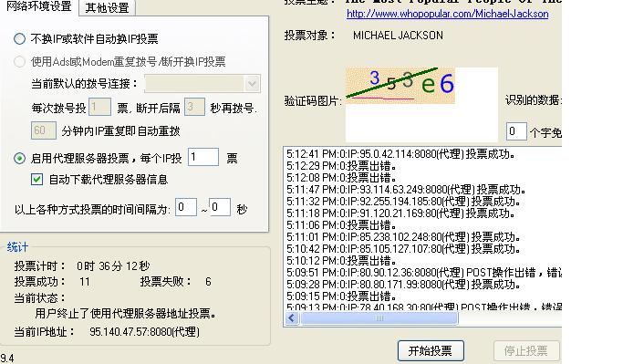The image size is (623, 364).
Task: Click the 投票计时 value 0时 36分 12秒
Action: [x=113, y=265]
